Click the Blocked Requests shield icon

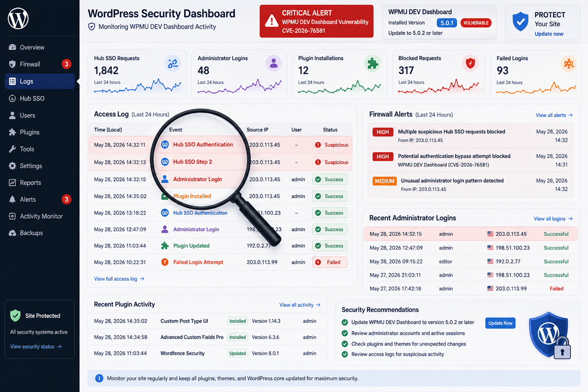click(x=470, y=63)
